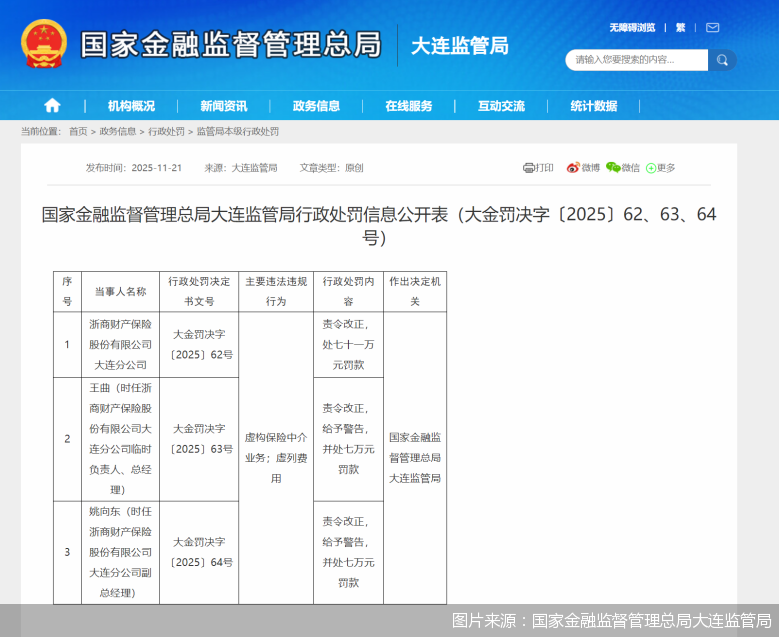Click the publish date 2025-11-21
This screenshot has height=637, width=779.
[x=156, y=168]
